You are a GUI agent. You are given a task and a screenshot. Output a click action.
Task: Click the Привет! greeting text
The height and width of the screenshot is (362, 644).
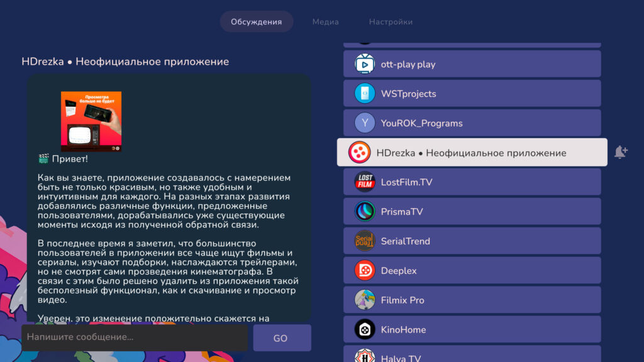tap(70, 159)
